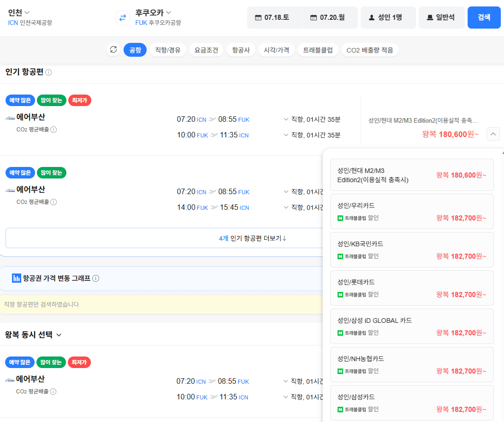
Task: Click calendar icon of 07.18.토 date
Action: click(x=258, y=18)
